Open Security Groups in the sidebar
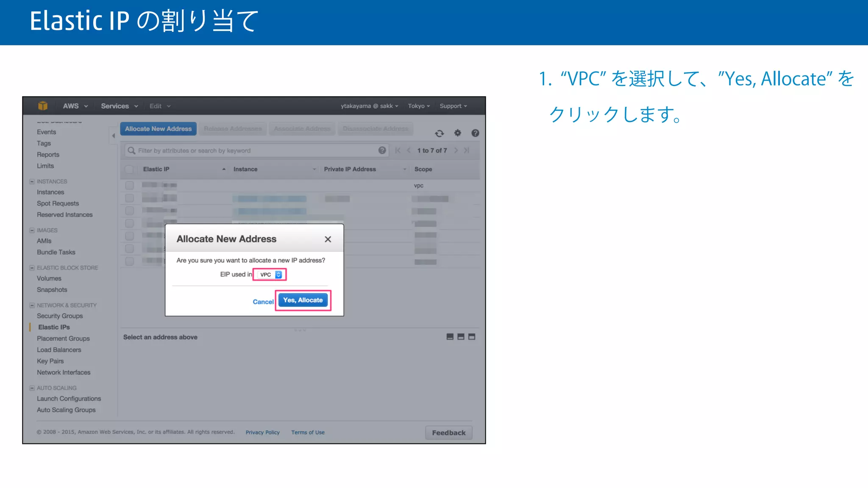Viewport: 868px width, 488px height. point(60,316)
